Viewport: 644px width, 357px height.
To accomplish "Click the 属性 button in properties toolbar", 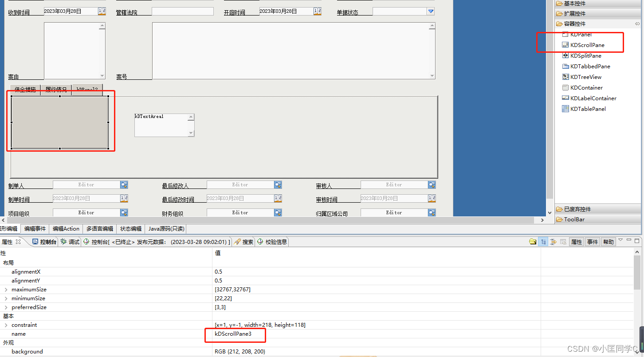I will (x=577, y=242).
